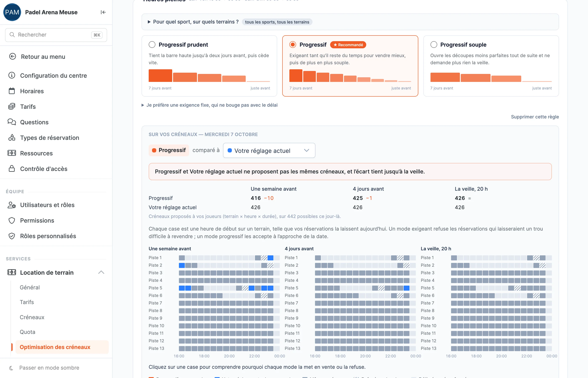Focus the Rechercher search field
This screenshot has width=588, height=378.
coord(56,35)
